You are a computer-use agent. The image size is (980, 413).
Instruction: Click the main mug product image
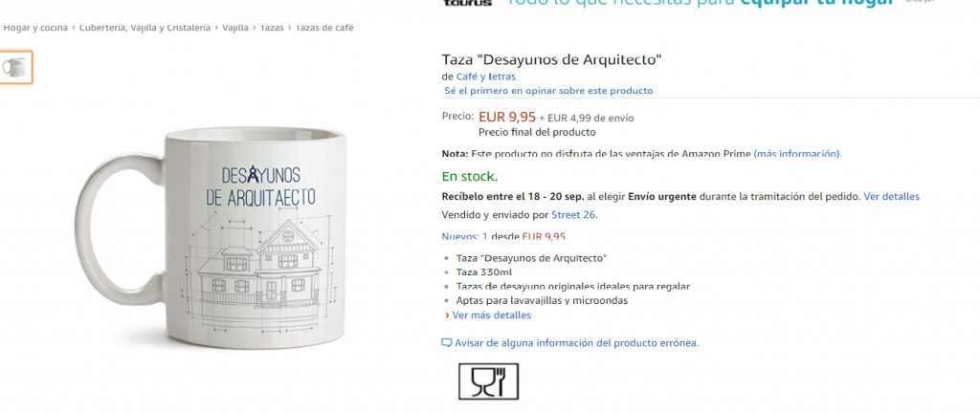pyautogui.click(x=212, y=236)
